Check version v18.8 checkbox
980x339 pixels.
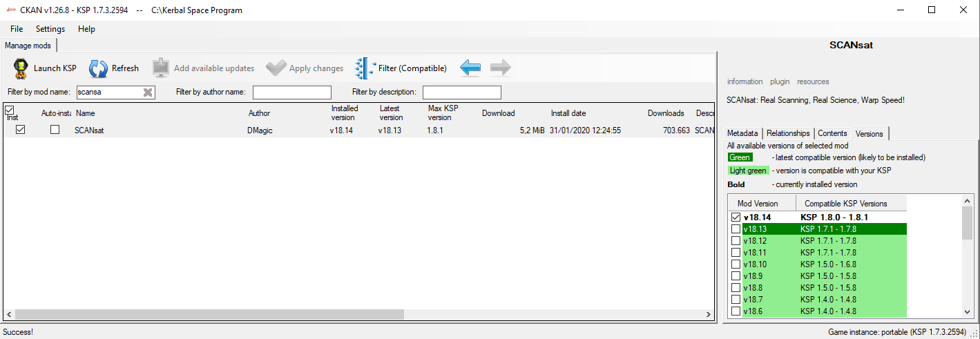click(x=736, y=288)
